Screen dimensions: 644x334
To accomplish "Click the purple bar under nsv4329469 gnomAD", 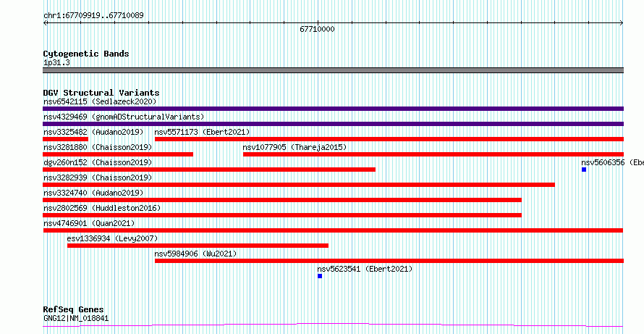I will tap(333, 124).
